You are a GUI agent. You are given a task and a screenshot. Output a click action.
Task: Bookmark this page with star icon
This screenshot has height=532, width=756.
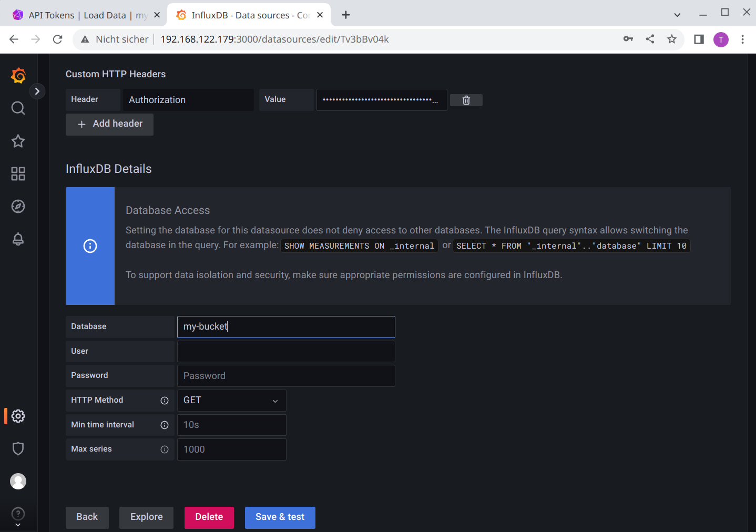coord(672,39)
